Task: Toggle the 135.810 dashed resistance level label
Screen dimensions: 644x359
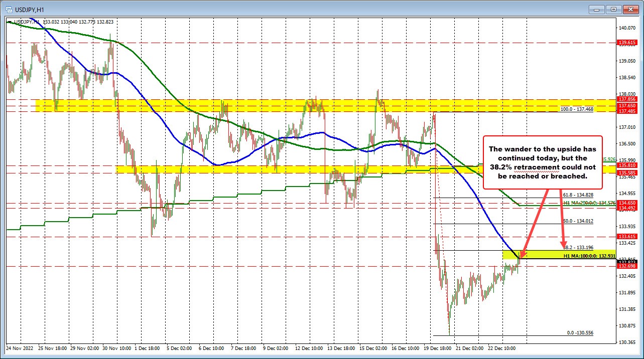Action: [x=626, y=165]
